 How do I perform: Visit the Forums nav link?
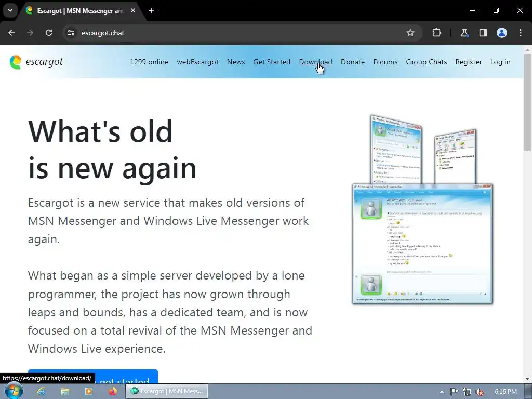point(385,62)
